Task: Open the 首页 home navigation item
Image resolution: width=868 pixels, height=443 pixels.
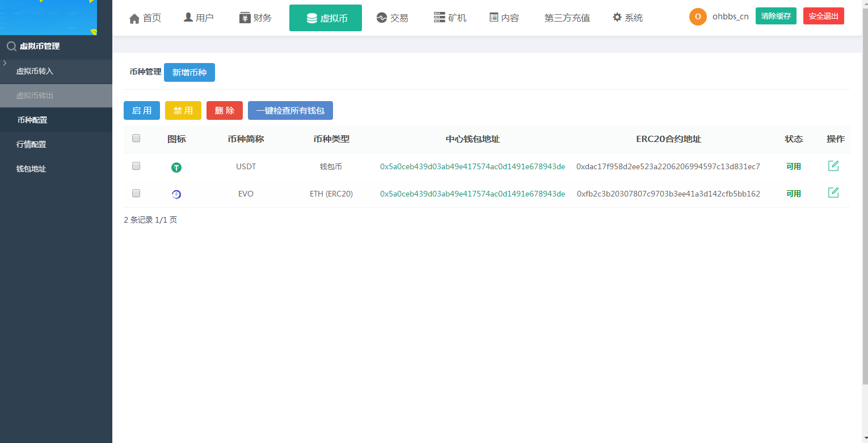Action: 145,18
